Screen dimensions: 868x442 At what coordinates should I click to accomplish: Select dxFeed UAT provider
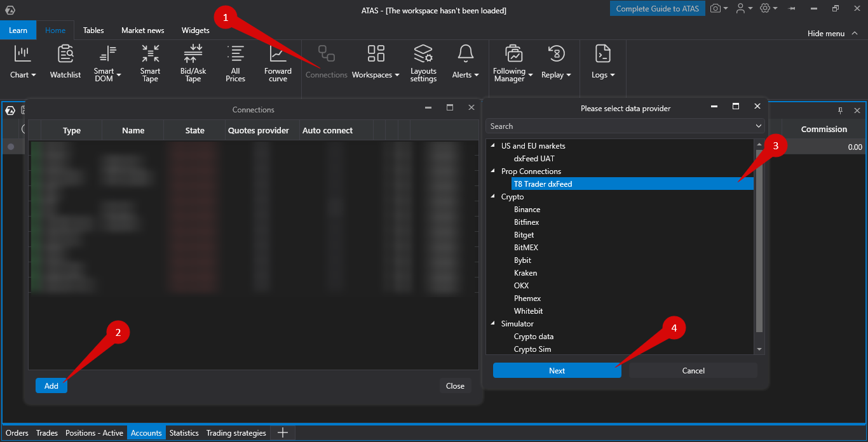534,158
